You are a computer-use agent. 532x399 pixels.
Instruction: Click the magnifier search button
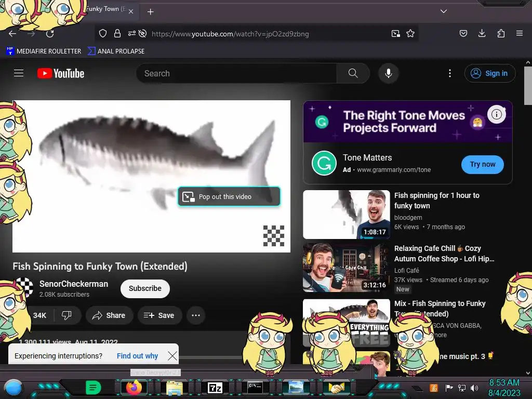click(353, 73)
